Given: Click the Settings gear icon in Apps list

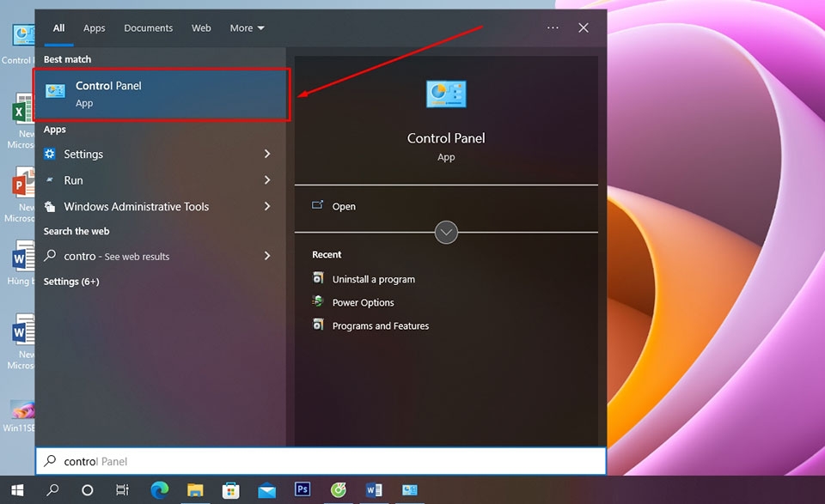Looking at the screenshot, I should (x=50, y=154).
